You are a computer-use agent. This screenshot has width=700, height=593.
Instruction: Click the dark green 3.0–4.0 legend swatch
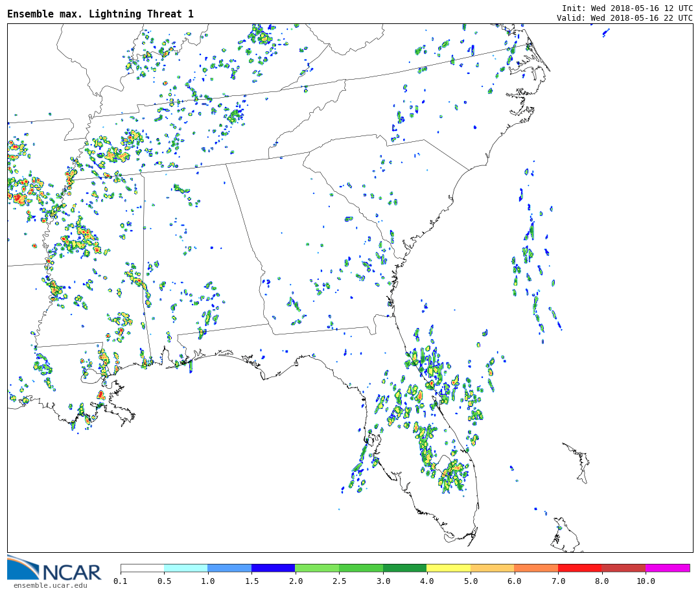point(404,568)
